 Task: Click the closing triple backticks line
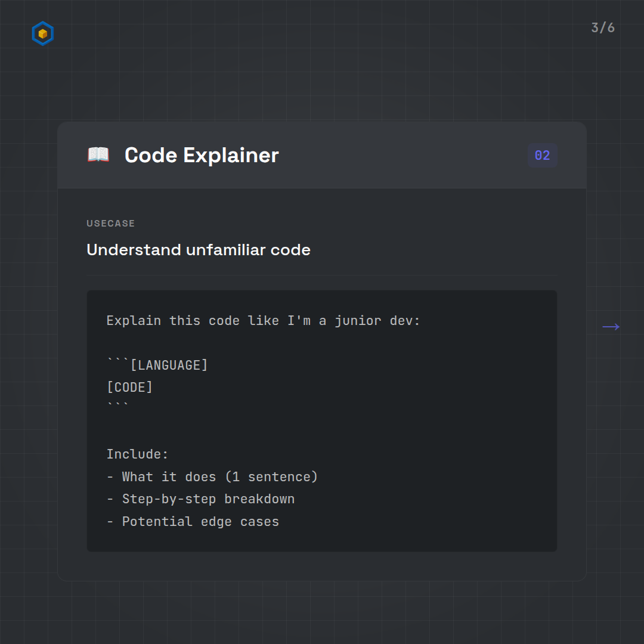click(117, 407)
